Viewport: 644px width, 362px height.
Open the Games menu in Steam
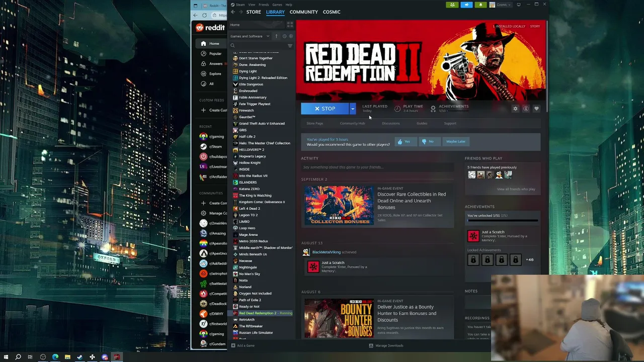click(x=277, y=5)
